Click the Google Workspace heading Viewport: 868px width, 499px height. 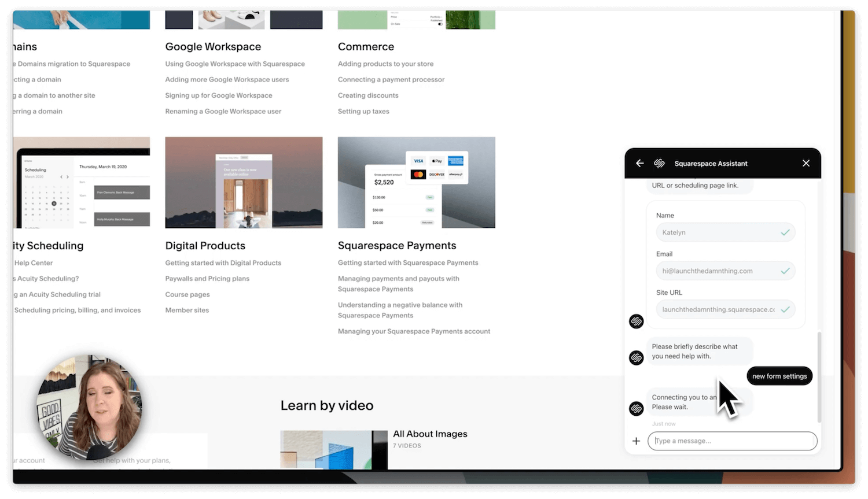pos(213,47)
